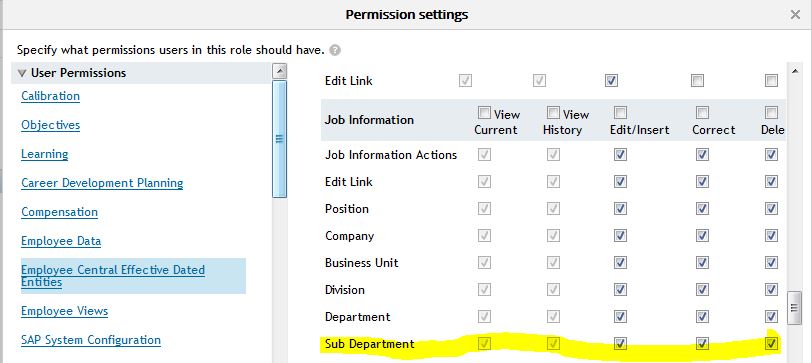Image resolution: width=812 pixels, height=363 pixels.
Task: Uncheck Sub Department Edit/Insert checkbox
Action: pyautogui.click(x=620, y=343)
